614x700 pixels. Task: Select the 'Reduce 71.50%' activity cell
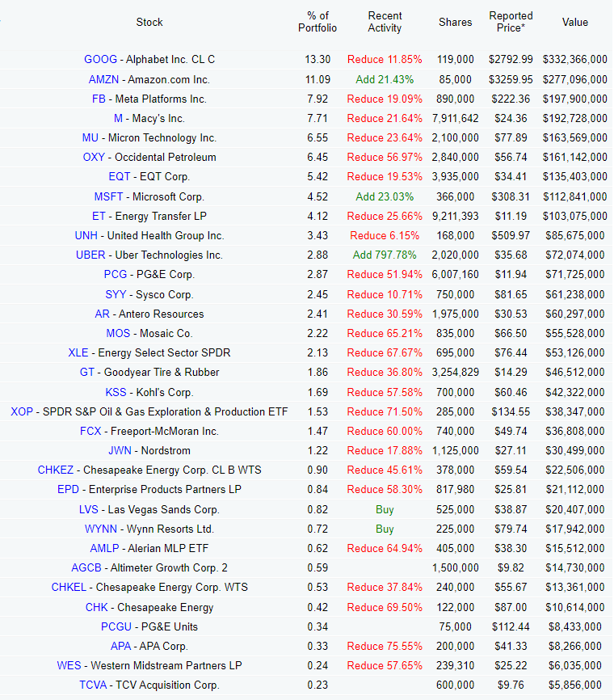pyautogui.click(x=385, y=411)
